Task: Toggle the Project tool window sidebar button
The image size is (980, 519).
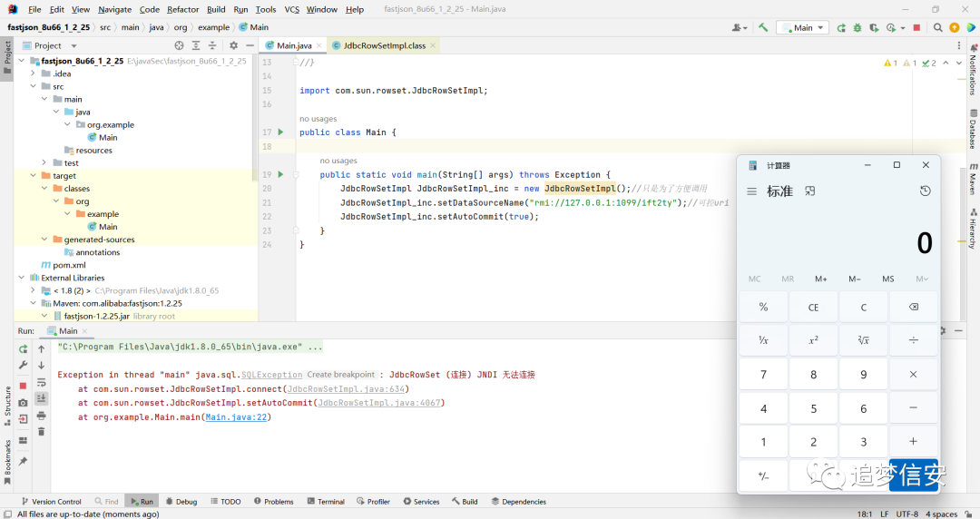Action: 7,57
